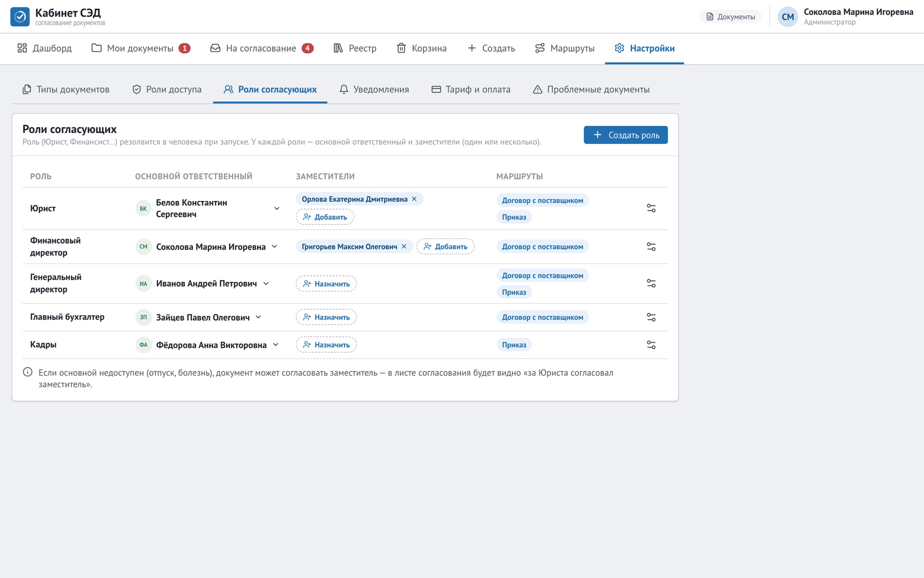Open Мои документы tab
This screenshot has height=578, width=924.
(141, 48)
